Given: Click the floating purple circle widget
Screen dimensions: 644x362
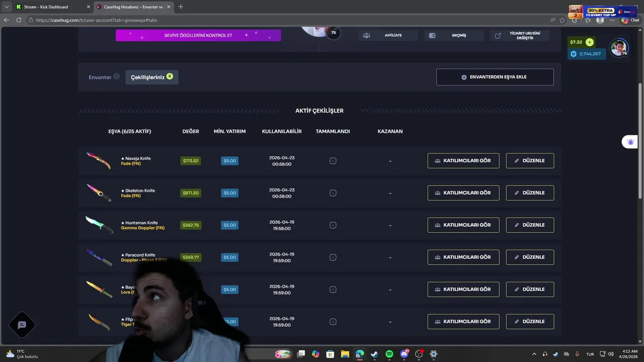Looking at the screenshot, I should point(630,142).
